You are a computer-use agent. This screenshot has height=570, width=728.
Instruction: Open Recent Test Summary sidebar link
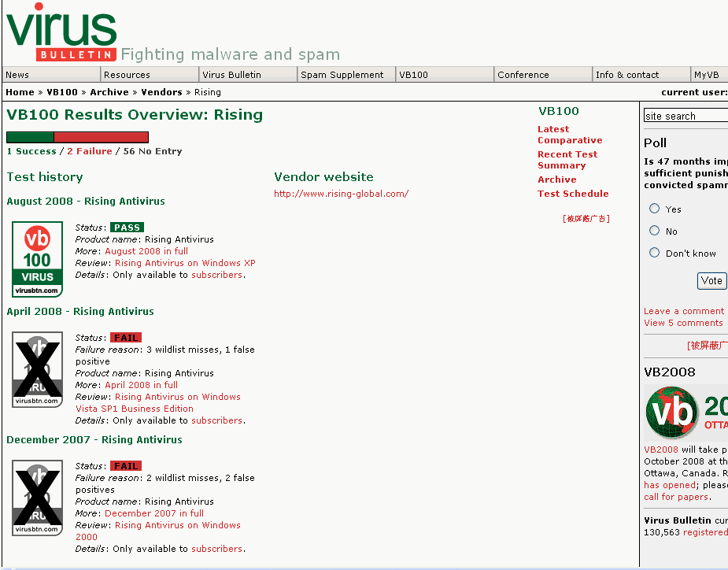567,160
